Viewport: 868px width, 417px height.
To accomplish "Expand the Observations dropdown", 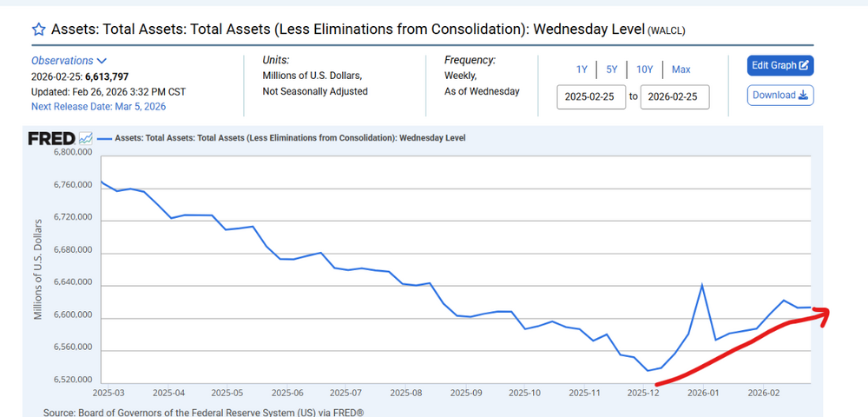I will [x=69, y=60].
